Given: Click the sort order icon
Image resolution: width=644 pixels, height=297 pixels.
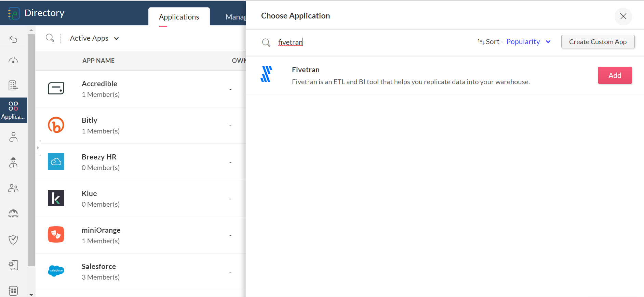Looking at the screenshot, I should 481,42.
